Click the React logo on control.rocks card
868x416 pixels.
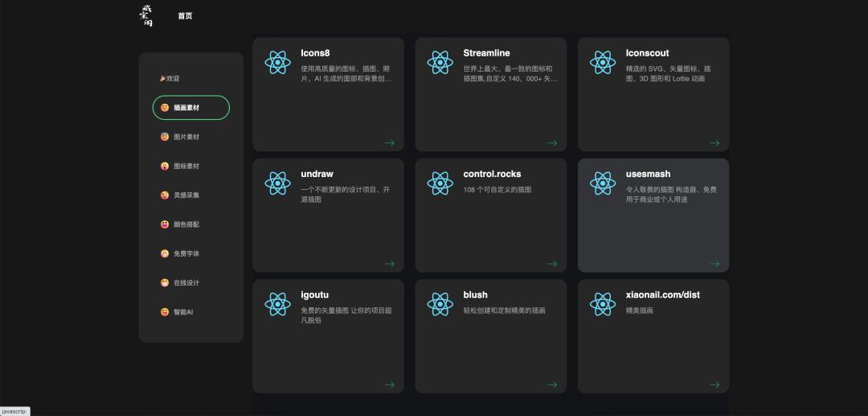440,183
